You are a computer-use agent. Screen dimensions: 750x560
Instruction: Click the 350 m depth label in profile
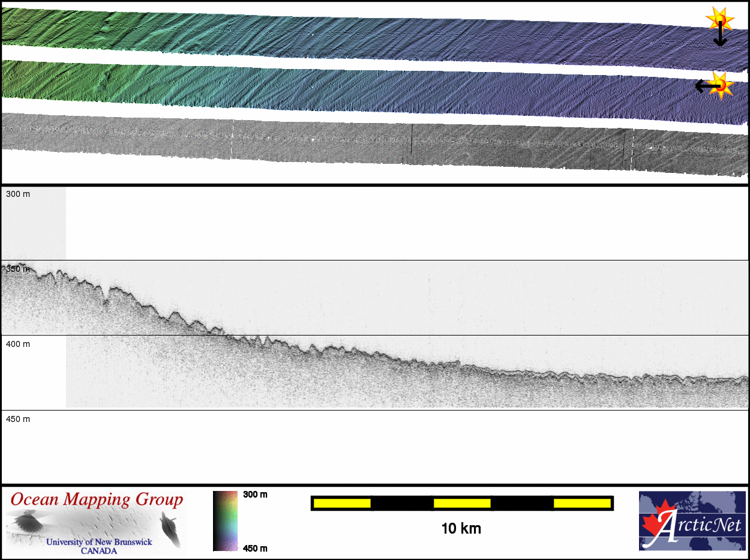click(x=18, y=269)
